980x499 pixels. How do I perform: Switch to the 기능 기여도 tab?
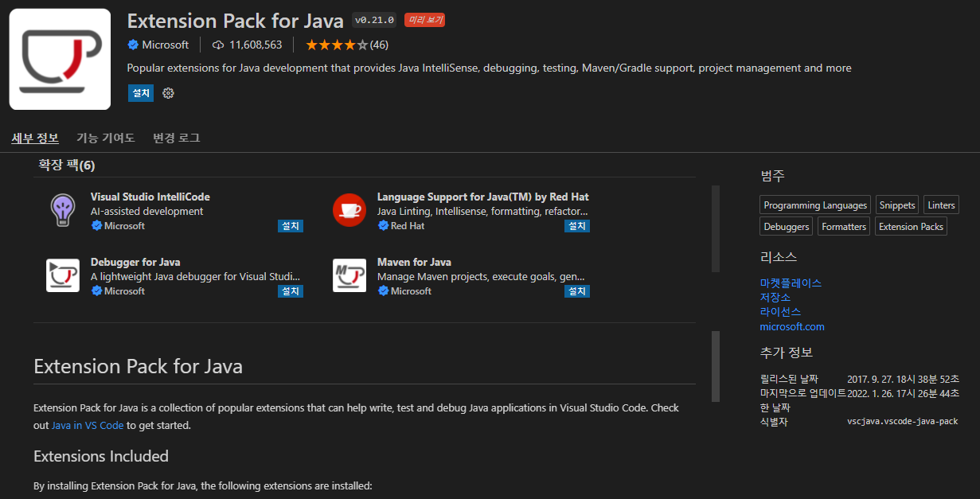click(106, 138)
